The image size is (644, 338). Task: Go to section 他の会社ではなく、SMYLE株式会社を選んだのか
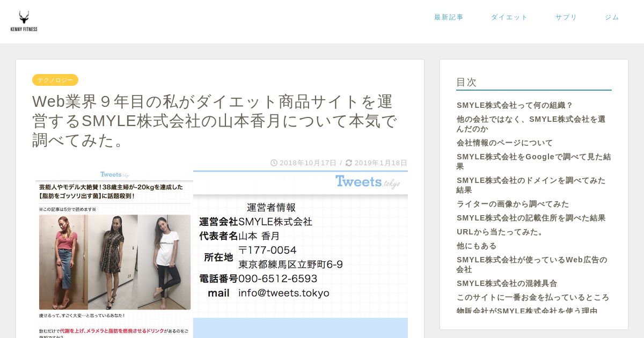pos(531,124)
